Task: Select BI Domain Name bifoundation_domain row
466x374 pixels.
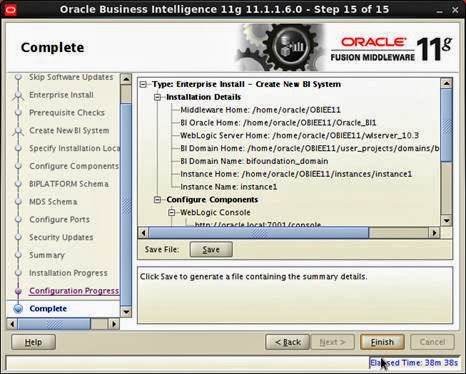Action: [x=254, y=161]
